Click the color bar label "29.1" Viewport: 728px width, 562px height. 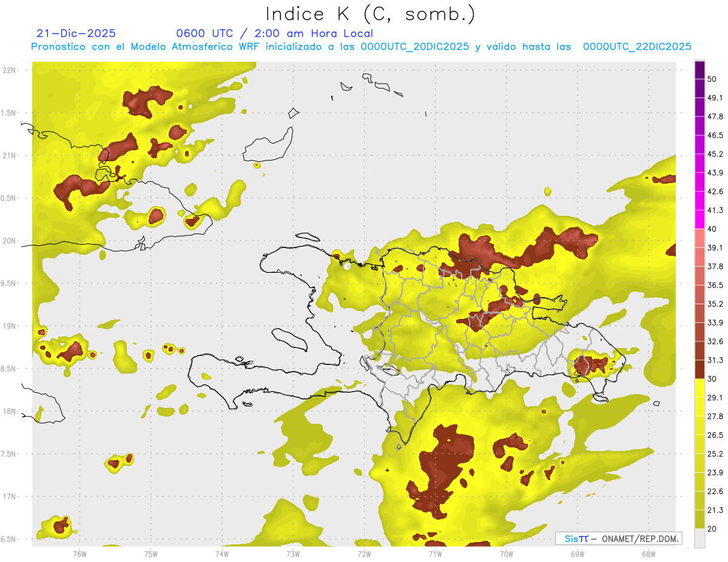point(715,398)
